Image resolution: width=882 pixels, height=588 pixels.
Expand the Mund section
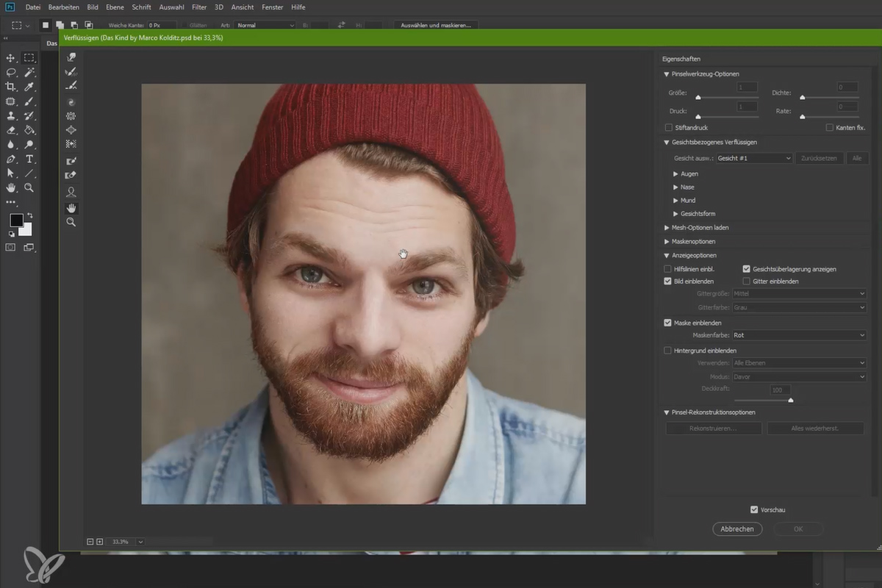pos(675,201)
